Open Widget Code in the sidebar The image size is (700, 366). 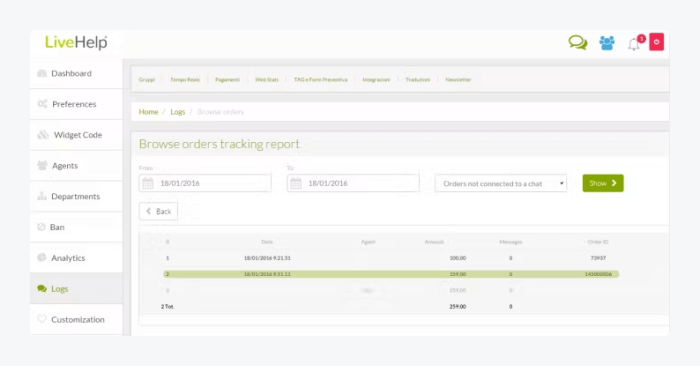pyautogui.click(x=76, y=135)
